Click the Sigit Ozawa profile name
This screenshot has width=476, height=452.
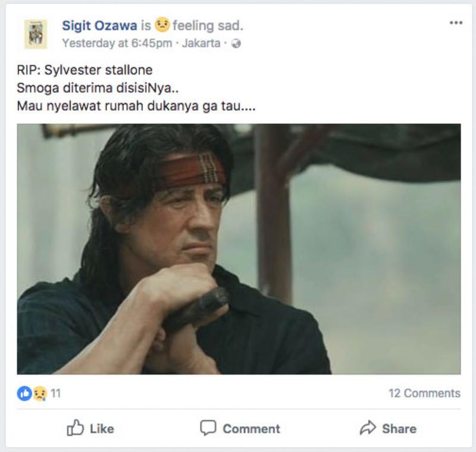coord(99,26)
